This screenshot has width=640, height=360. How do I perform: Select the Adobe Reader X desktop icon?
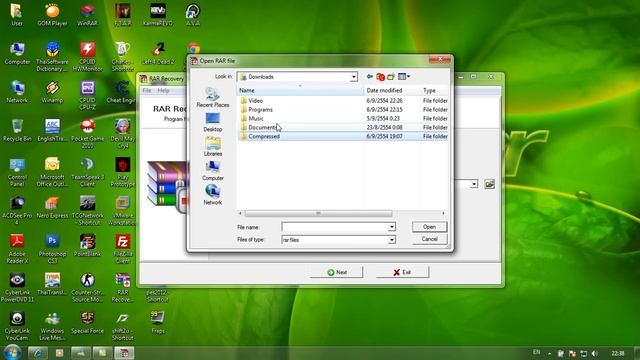click(17, 249)
